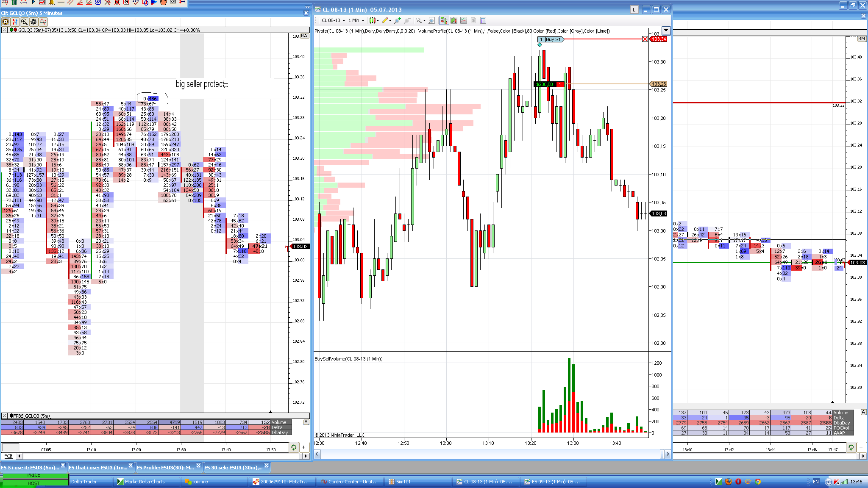Click the 'big seller protect' chart annotation
Screen dimensions: 868x488
201,84
